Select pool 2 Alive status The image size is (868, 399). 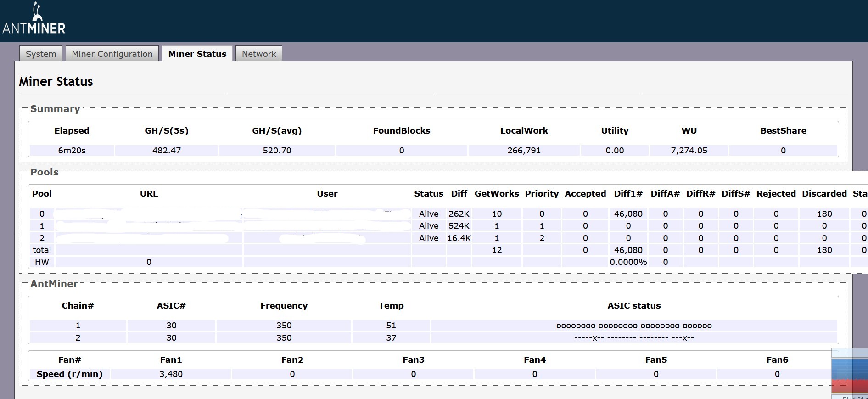(429, 238)
